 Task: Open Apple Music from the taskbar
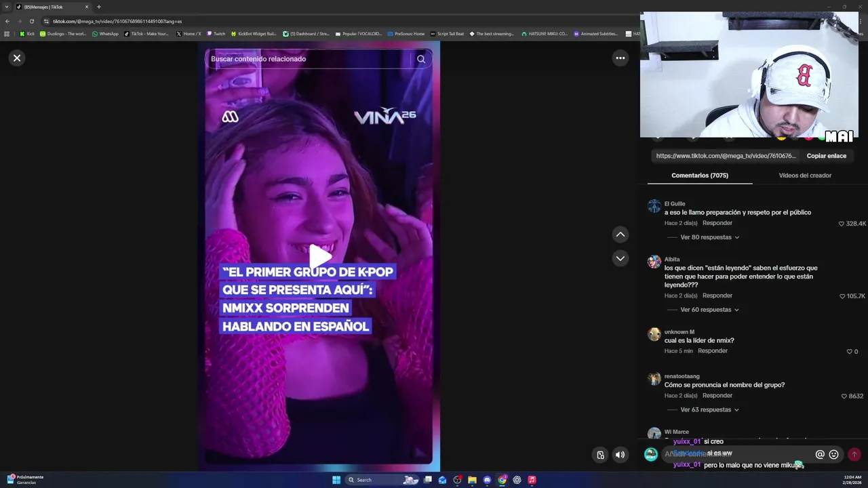point(532,480)
